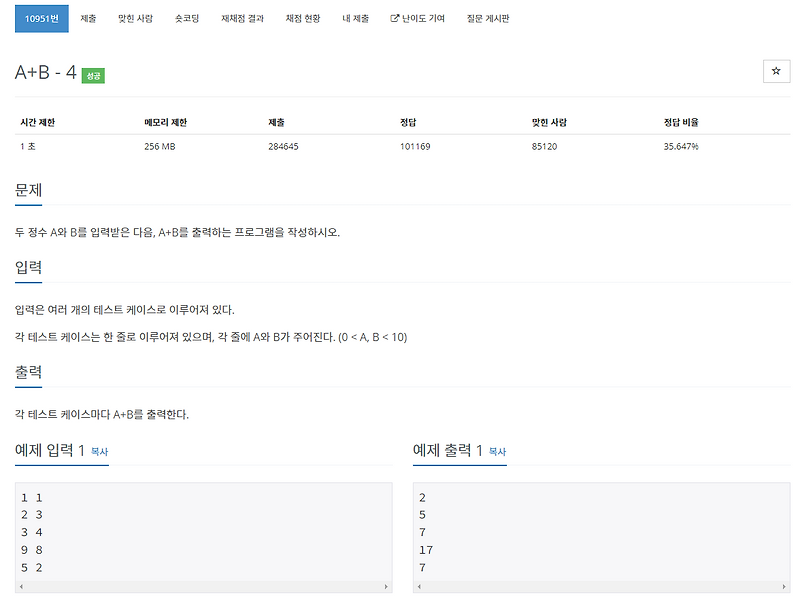The height and width of the screenshot is (604, 800).
Task: Copy sample input with the 복사 link
Action: 98,452
